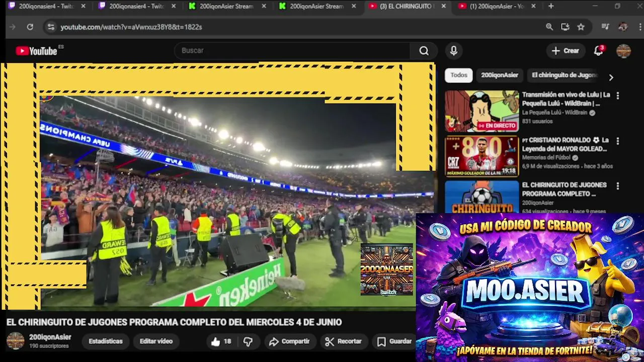Screen dimensions: 644x362
Task: Open the browser media controls icon
Action: [x=605, y=27]
